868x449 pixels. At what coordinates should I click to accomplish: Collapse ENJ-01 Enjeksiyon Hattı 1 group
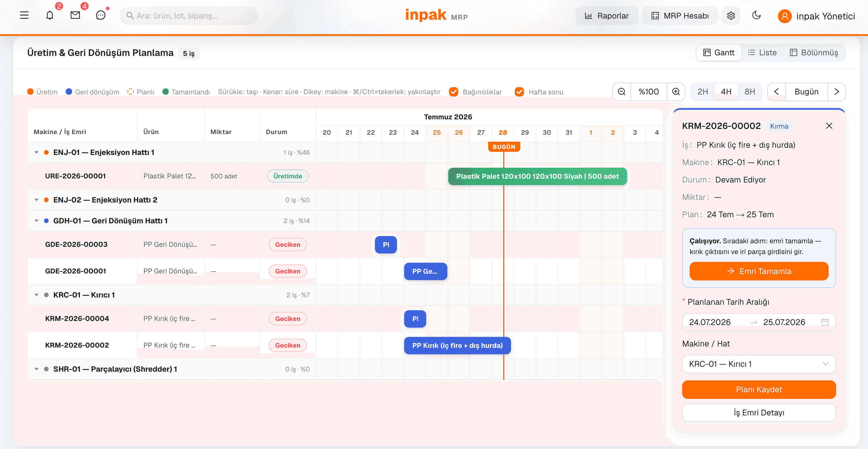point(36,152)
